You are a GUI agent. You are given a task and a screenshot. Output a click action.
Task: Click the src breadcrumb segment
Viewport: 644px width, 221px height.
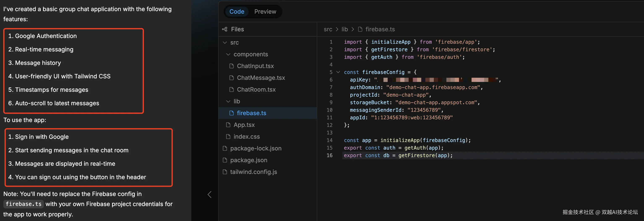[328, 29]
